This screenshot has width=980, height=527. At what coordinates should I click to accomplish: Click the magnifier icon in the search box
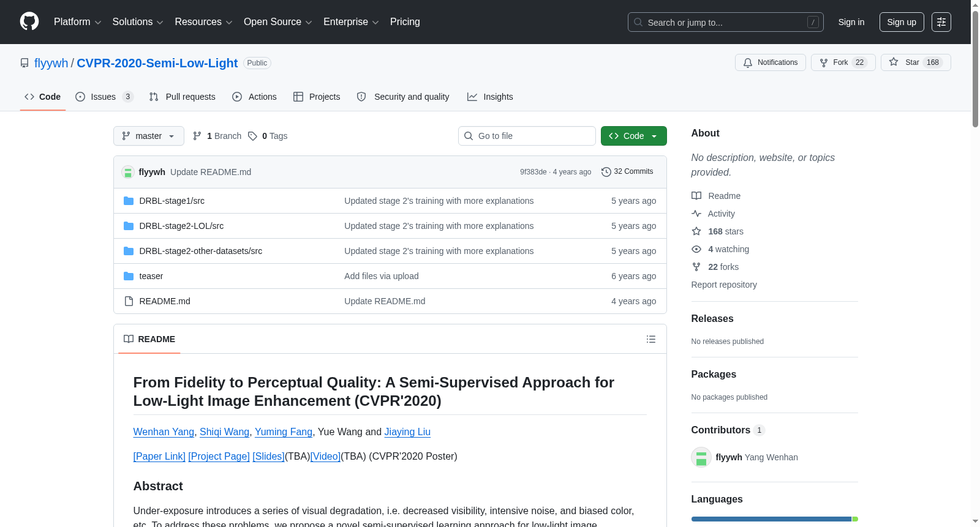[x=638, y=22]
